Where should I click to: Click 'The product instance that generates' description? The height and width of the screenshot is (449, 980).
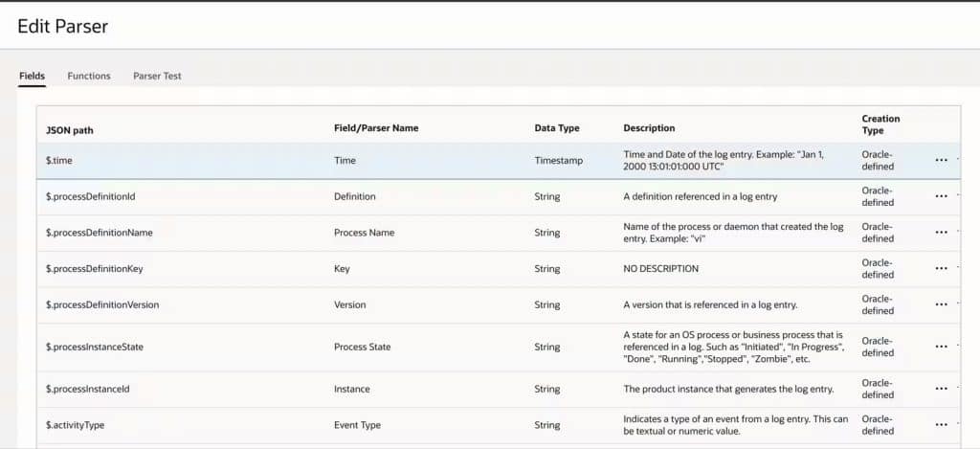click(728, 389)
